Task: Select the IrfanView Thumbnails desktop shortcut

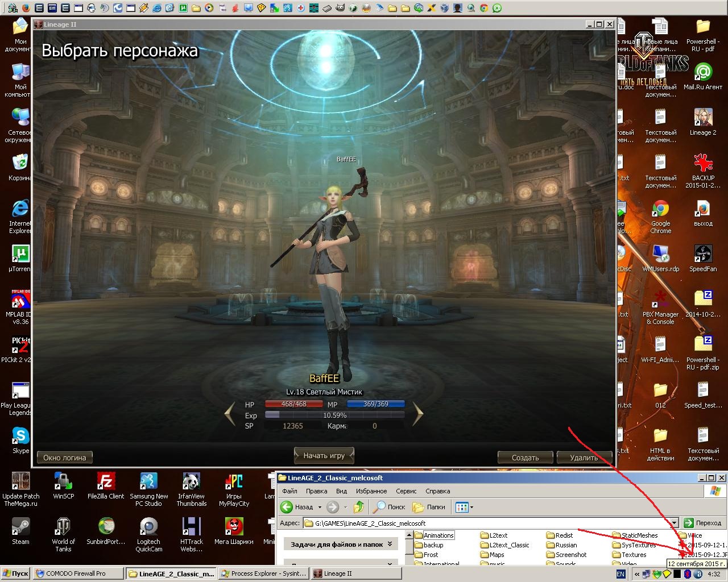Action: [191, 490]
